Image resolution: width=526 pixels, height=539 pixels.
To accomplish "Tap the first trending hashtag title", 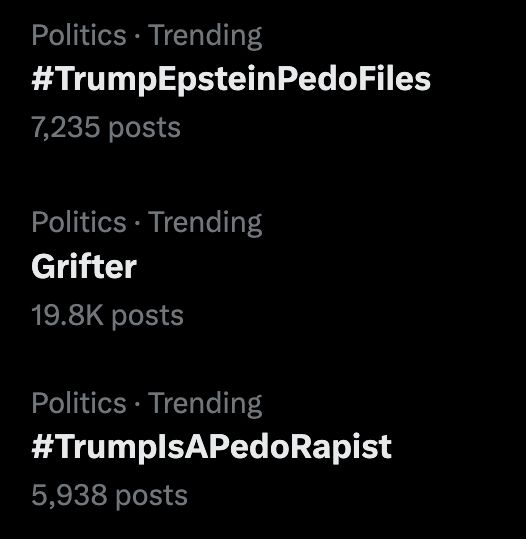I will 231,80.
